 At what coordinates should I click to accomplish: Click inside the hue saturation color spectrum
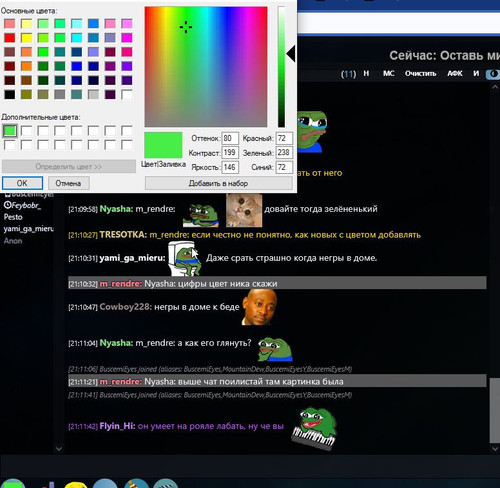click(x=206, y=67)
